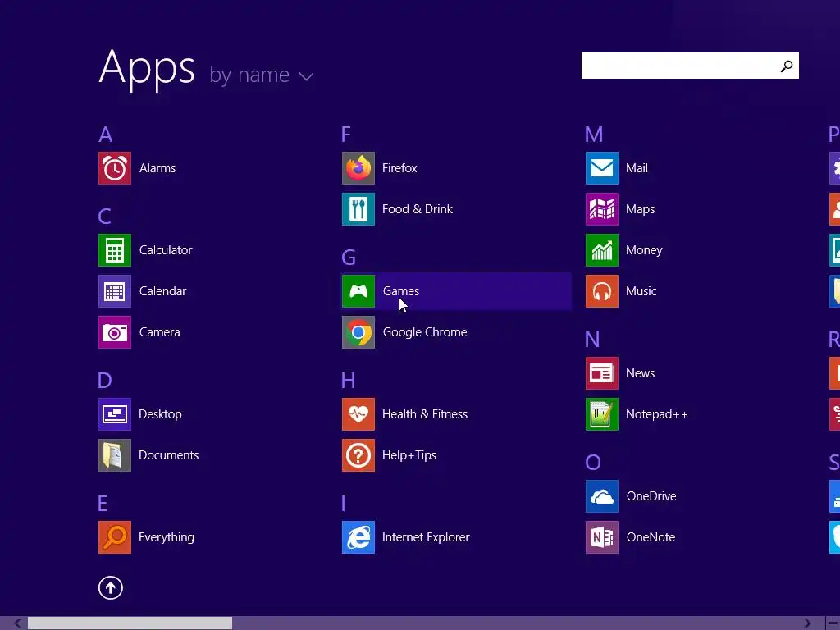
Task: Click the 'Money' label text
Action: pos(644,250)
